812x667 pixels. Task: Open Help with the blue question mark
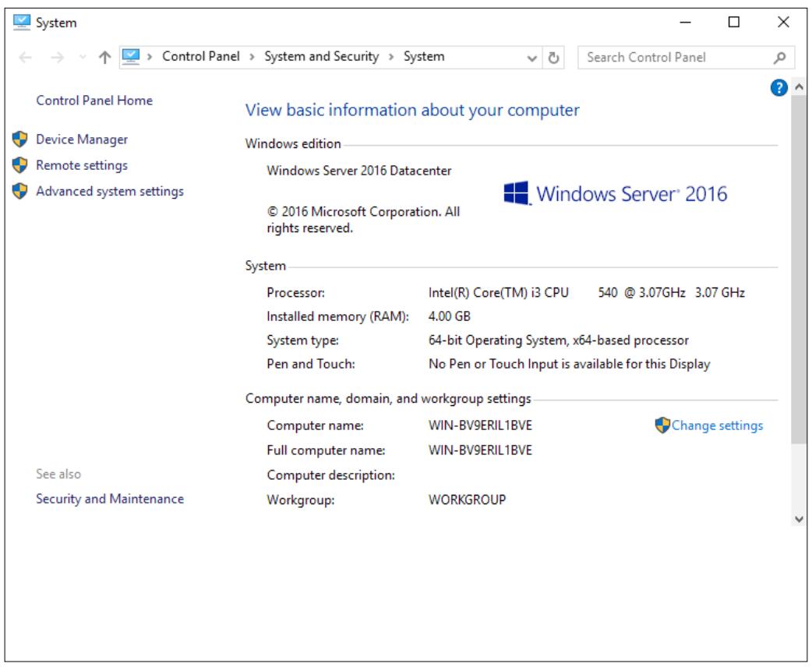[778, 88]
